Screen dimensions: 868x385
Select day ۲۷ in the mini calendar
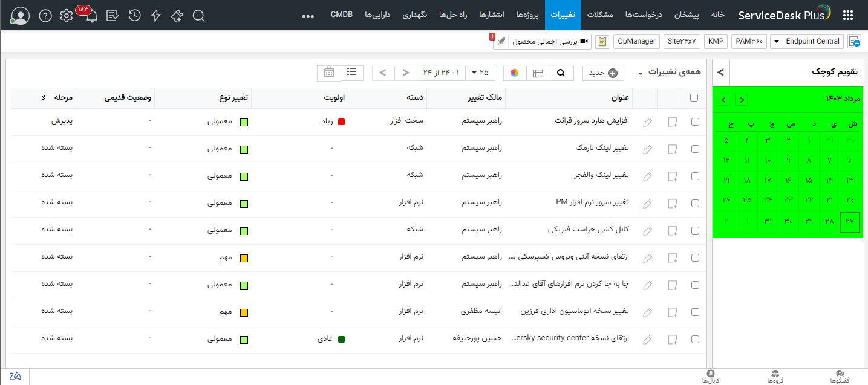[850, 222]
